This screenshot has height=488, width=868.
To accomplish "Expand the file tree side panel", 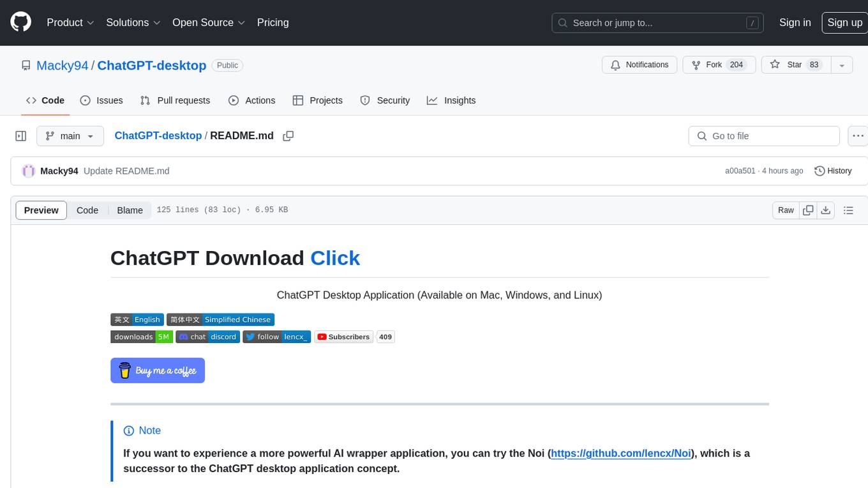I will (21, 136).
